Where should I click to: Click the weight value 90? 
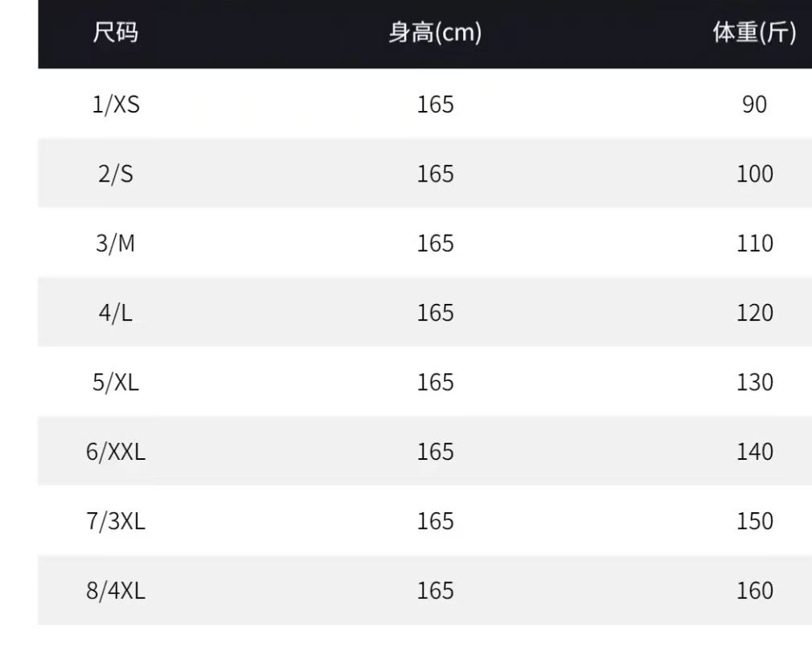pos(754,104)
